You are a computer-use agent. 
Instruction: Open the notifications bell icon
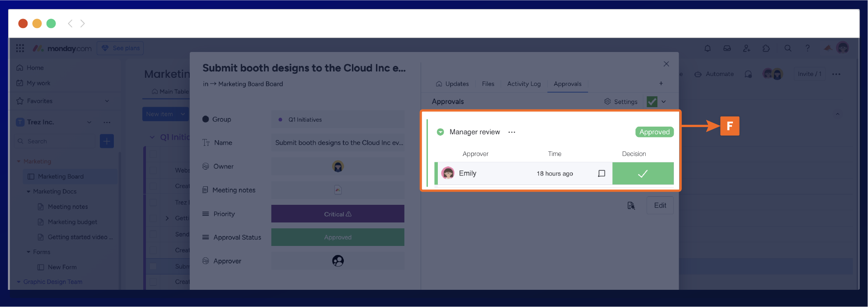[708, 48]
